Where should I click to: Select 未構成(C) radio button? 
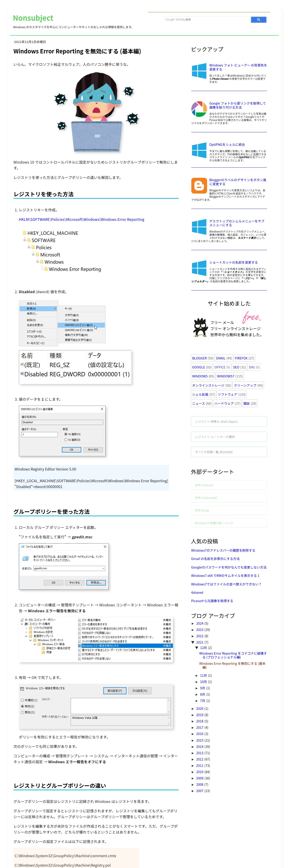tap(23, 700)
